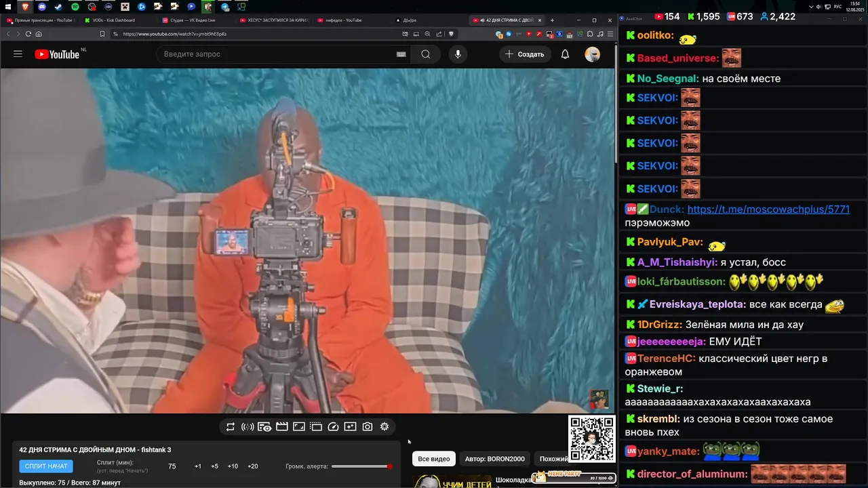Click the loop icon in the player extension bar
868x488 pixels.
click(231, 426)
